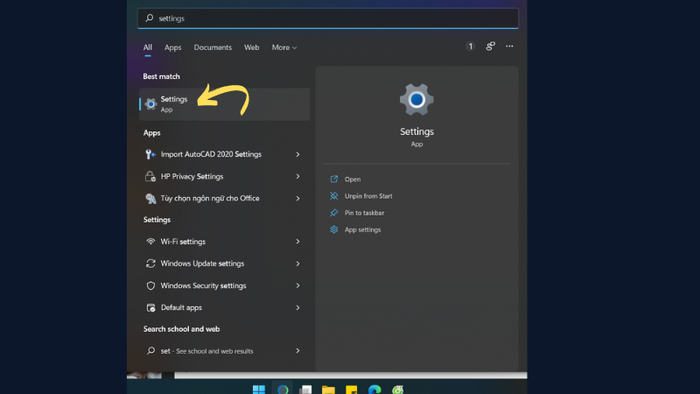This screenshot has height=394, width=700.
Task: Click the search box containing 'settings'
Action: tap(328, 18)
